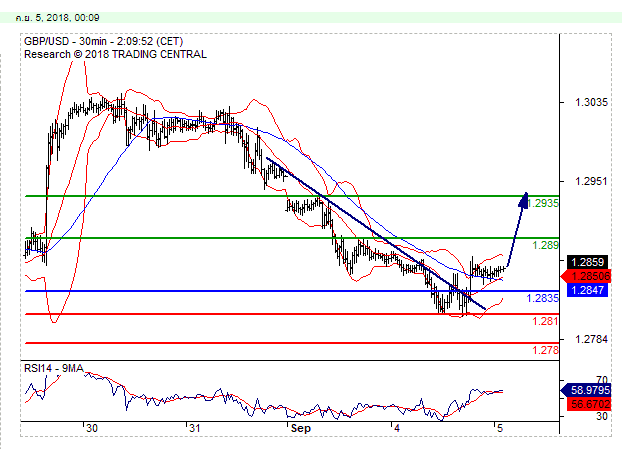This screenshot has width=622, height=449.
Task: Click the red RSI average tag 56.6702
Action: 588,404
